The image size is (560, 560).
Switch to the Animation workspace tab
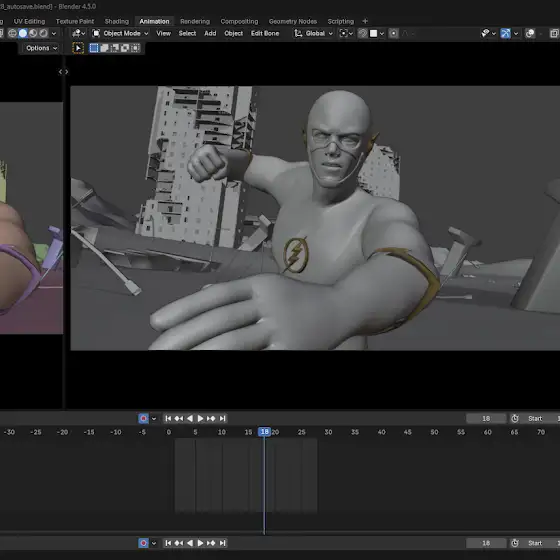154,21
